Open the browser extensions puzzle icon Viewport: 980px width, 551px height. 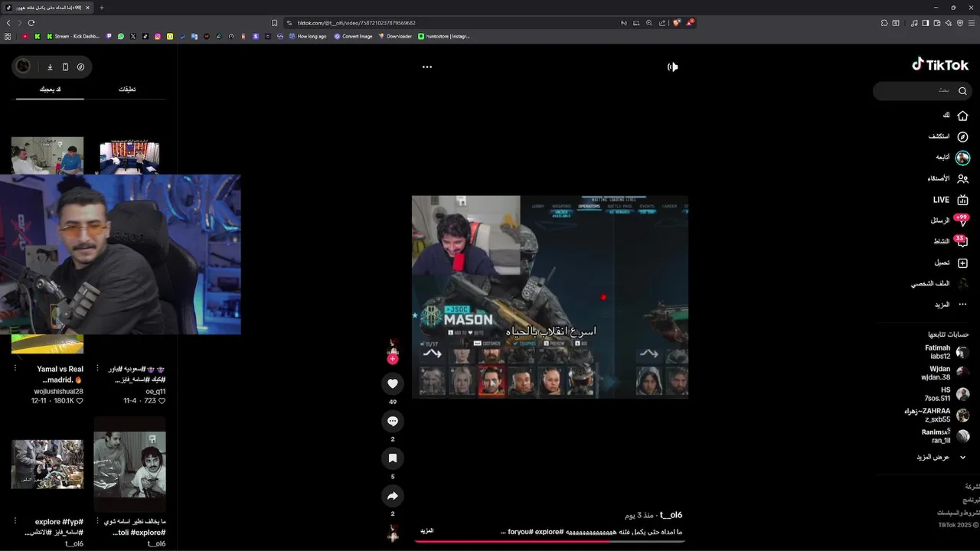(884, 23)
